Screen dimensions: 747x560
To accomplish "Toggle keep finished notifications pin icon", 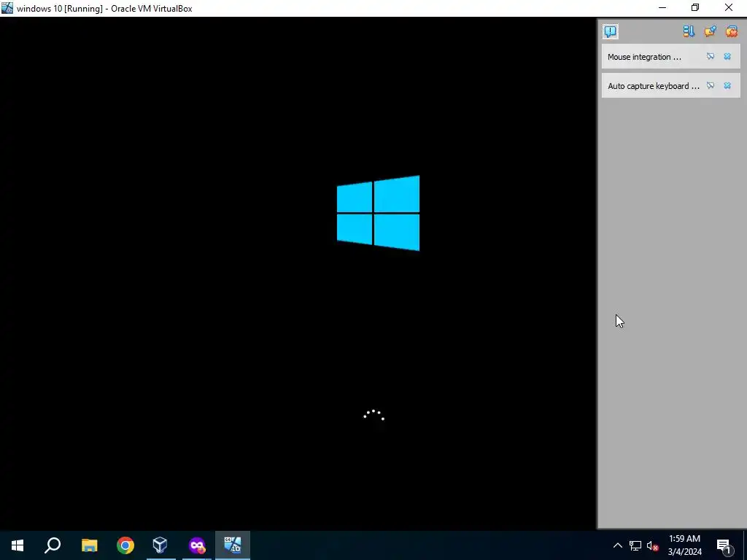I will pos(710,31).
